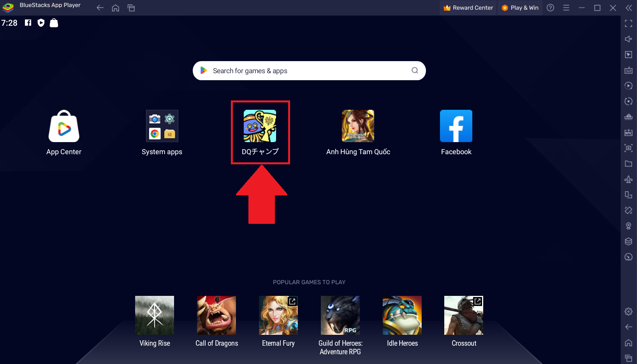This screenshot has height=364, width=637.
Task: Click the shake device icon in sidebar
Action: point(628,210)
